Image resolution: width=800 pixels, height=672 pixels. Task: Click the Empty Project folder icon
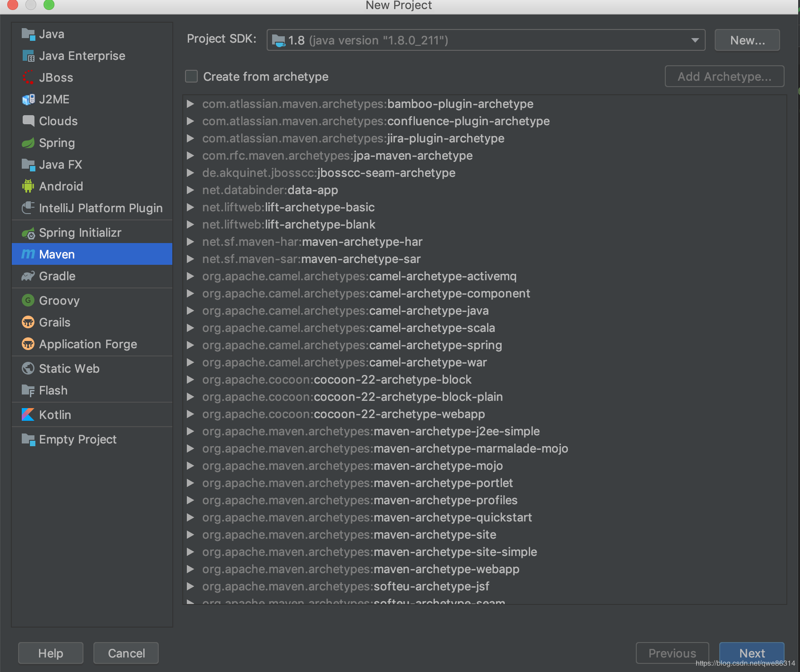[x=28, y=439]
